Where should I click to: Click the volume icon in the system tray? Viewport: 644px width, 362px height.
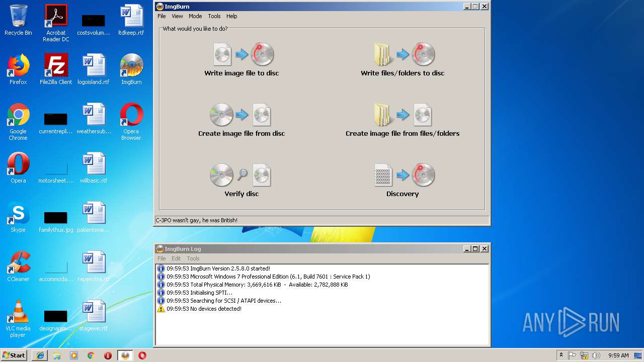[x=596, y=355]
